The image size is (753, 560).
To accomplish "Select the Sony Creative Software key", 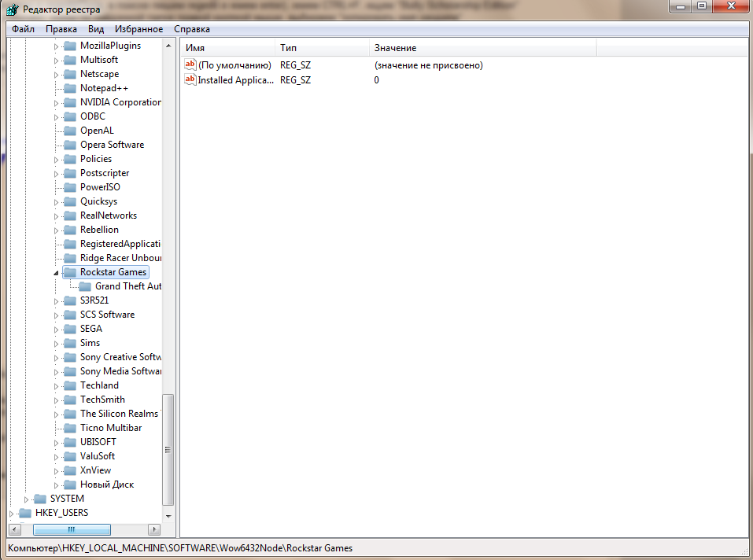I will tap(120, 357).
